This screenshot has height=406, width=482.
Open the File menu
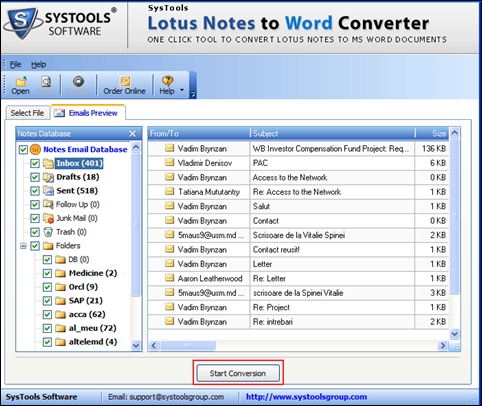pos(15,64)
